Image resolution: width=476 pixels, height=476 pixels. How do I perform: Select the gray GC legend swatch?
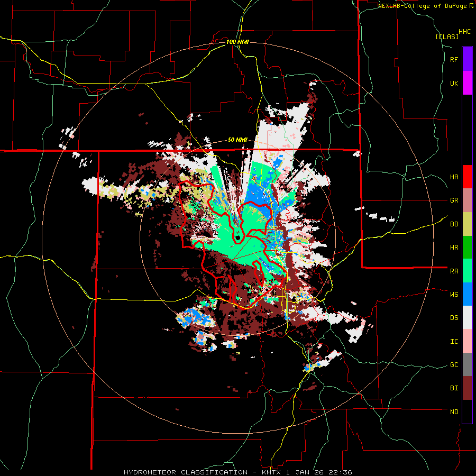(467, 364)
